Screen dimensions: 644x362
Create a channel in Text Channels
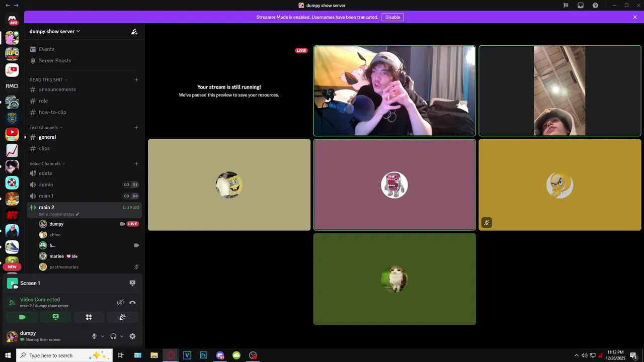(x=136, y=128)
